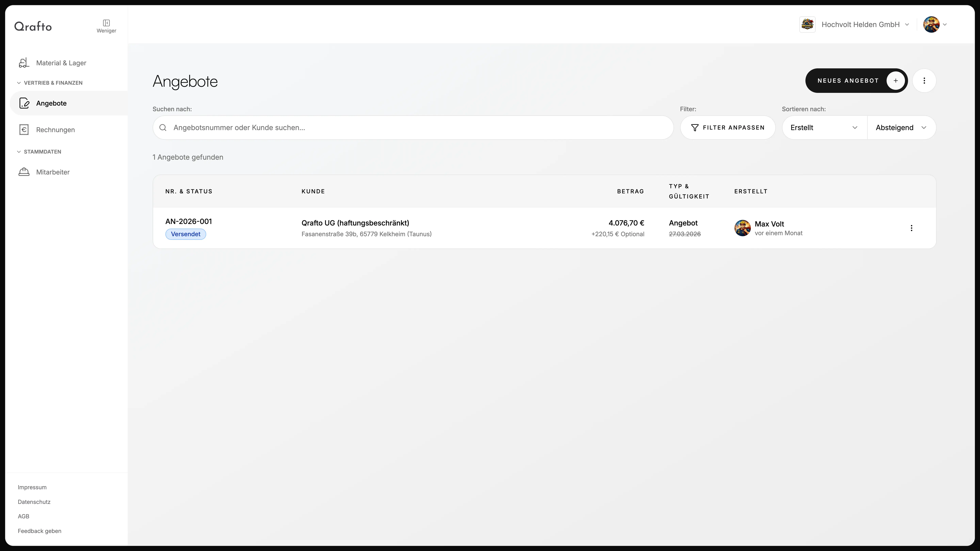Collapse the Stammdaten section
This screenshot has height=551, width=980.
[x=19, y=152]
